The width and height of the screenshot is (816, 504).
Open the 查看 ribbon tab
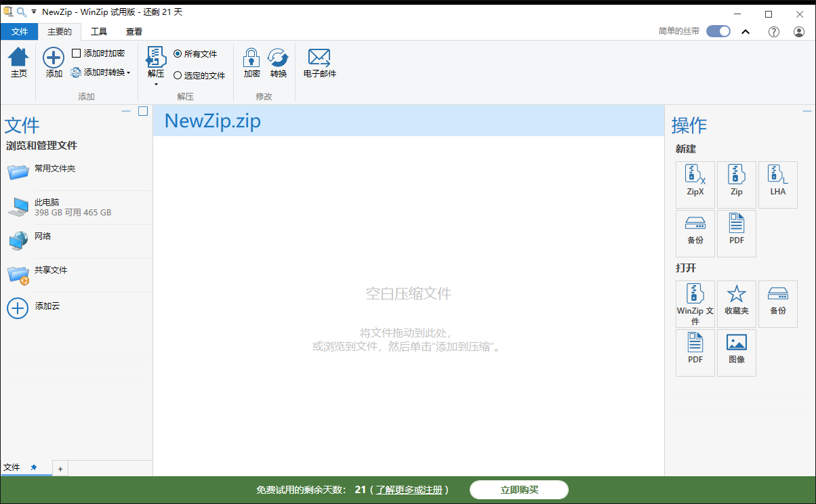(x=133, y=31)
